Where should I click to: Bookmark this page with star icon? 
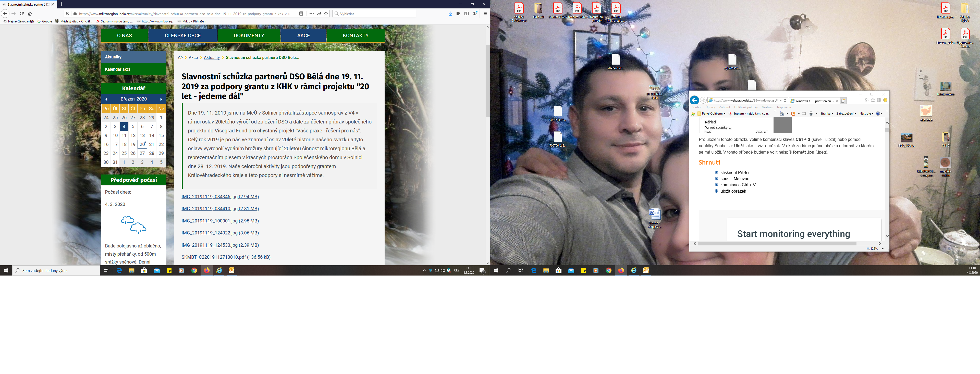[x=326, y=14]
